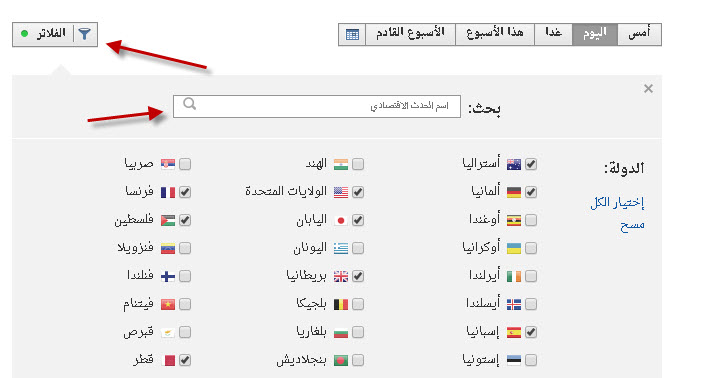Click the magnifier search icon
This screenshot has width=708, height=378.
tap(190, 104)
